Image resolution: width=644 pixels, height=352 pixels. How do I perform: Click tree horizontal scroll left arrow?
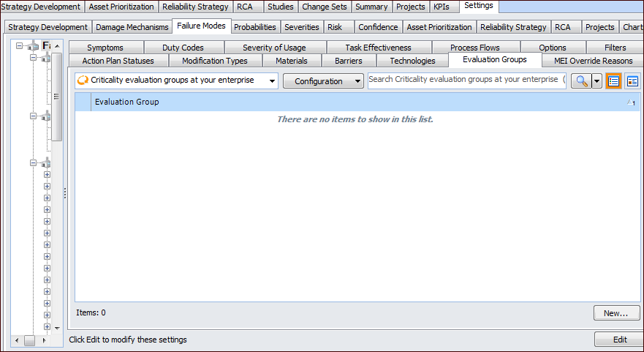[17, 340]
